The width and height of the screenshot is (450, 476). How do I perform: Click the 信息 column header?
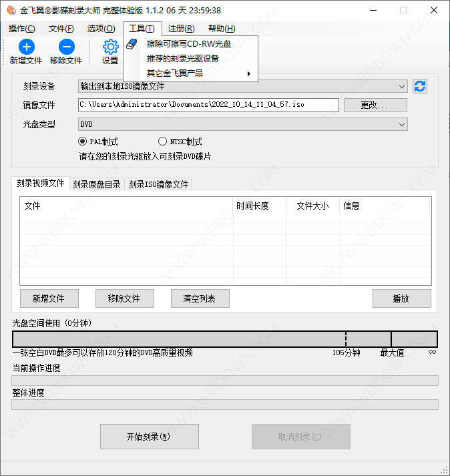[385, 206]
